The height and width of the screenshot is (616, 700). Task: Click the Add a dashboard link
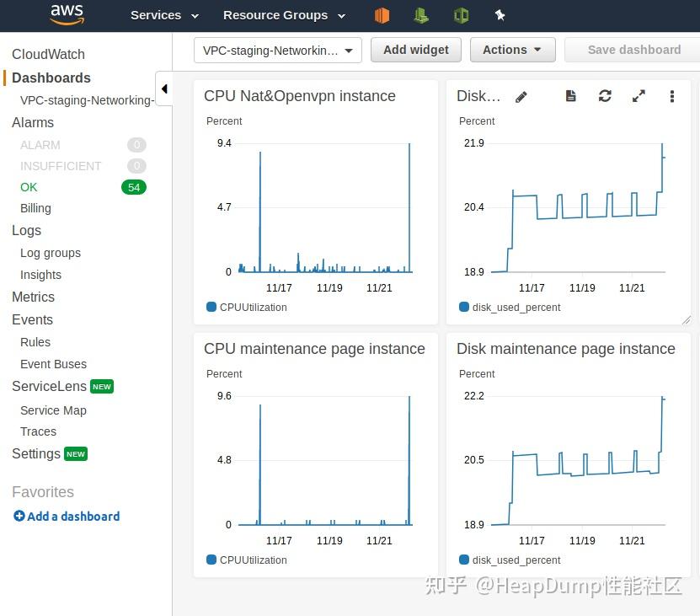point(67,517)
